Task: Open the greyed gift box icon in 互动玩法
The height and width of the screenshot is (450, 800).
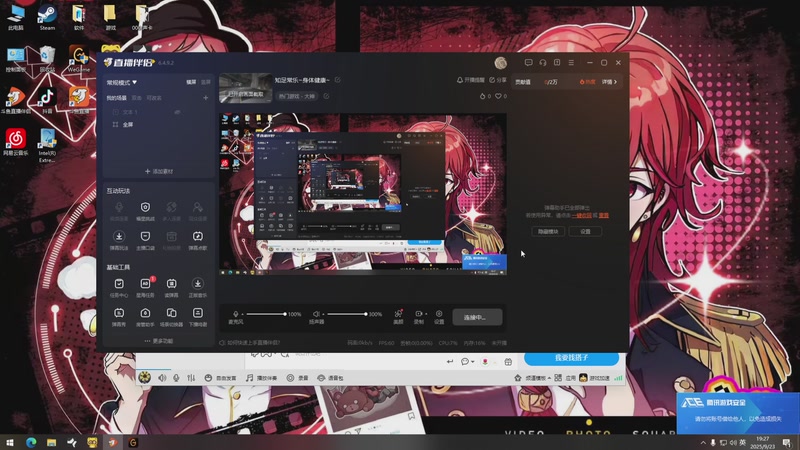Action: pos(171,240)
